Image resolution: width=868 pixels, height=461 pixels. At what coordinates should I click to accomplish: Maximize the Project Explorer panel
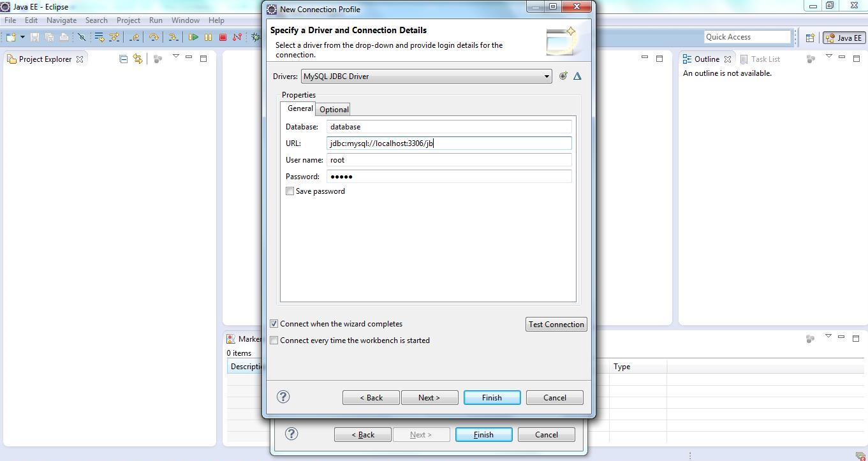(x=203, y=58)
